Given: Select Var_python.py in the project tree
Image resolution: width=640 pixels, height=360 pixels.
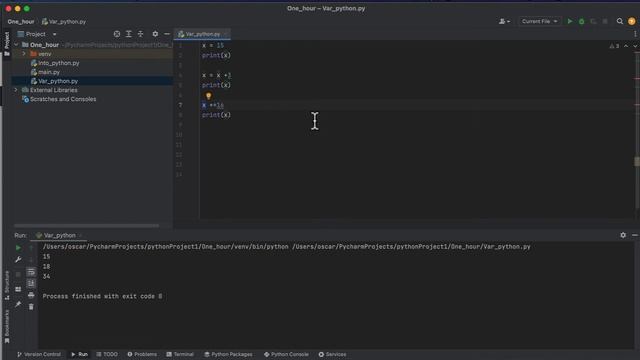Looking at the screenshot, I should coord(58,81).
